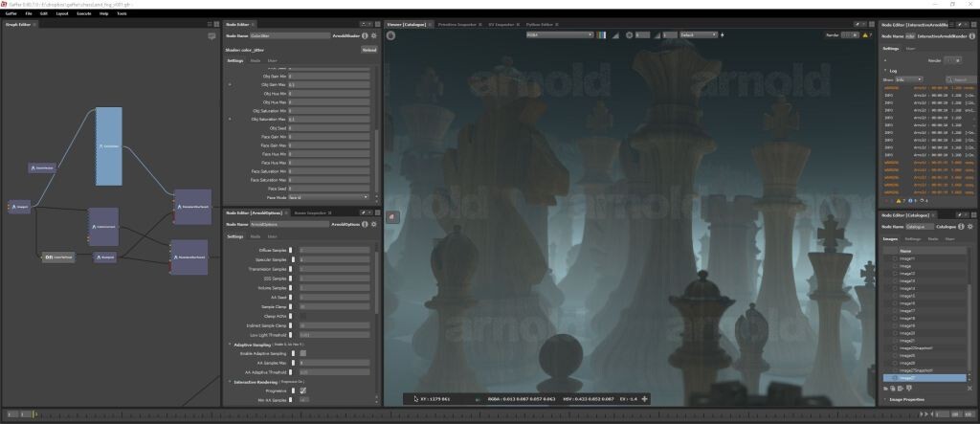Viewport: 980px width, 424px height.
Task: Open the Catalogue node info icon
Action: click(x=961, y=227)
